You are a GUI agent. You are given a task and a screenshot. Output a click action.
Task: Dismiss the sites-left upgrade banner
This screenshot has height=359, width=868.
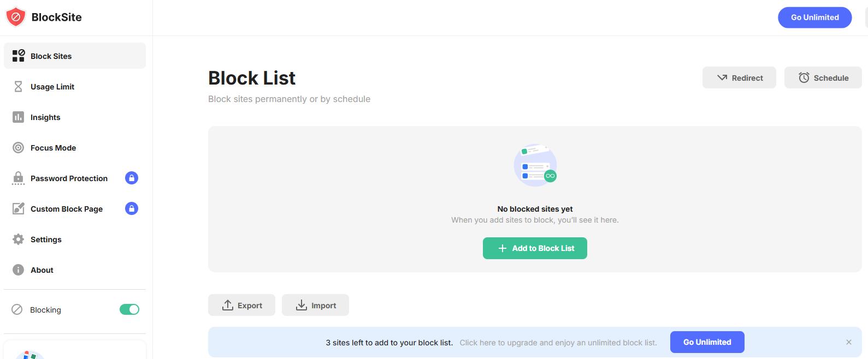(x=848, y=342)
